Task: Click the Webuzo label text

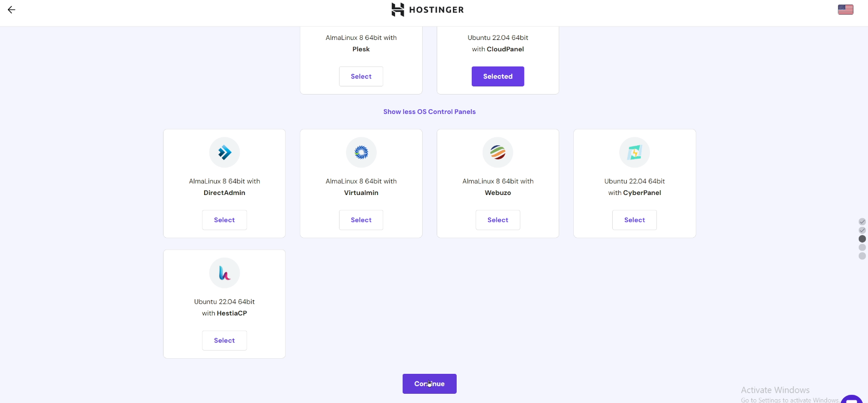Action: (498, 193)
